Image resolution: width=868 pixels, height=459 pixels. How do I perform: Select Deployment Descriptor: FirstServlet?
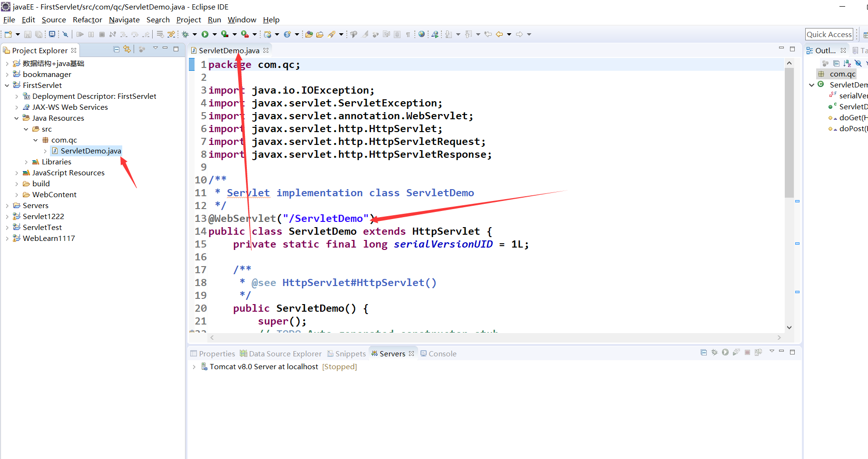(x=94, y=96)
